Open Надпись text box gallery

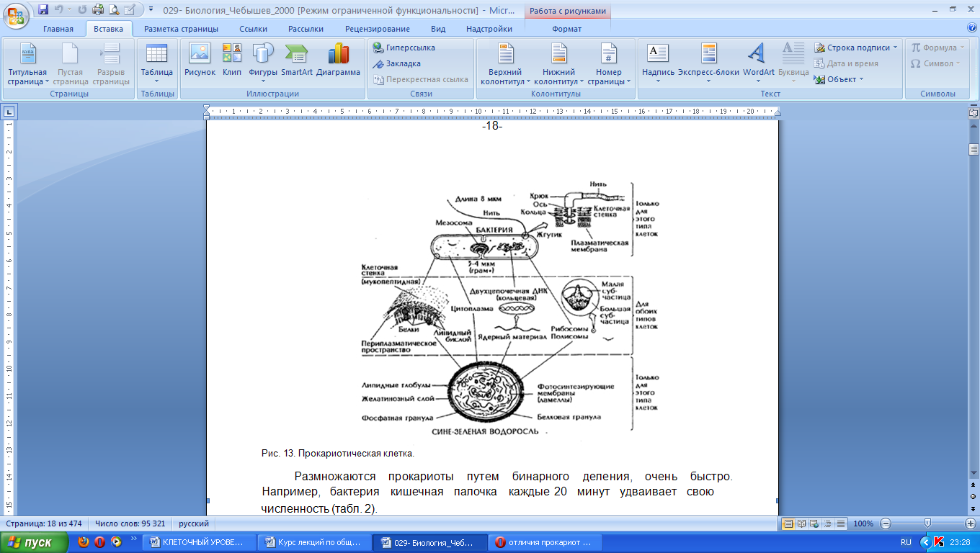pyautogui.click(x=658, y=63)
